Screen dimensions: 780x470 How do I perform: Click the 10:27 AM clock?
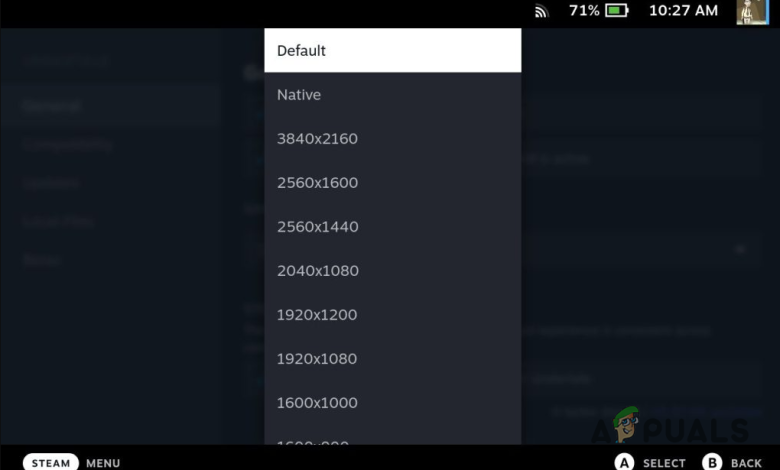683,10
